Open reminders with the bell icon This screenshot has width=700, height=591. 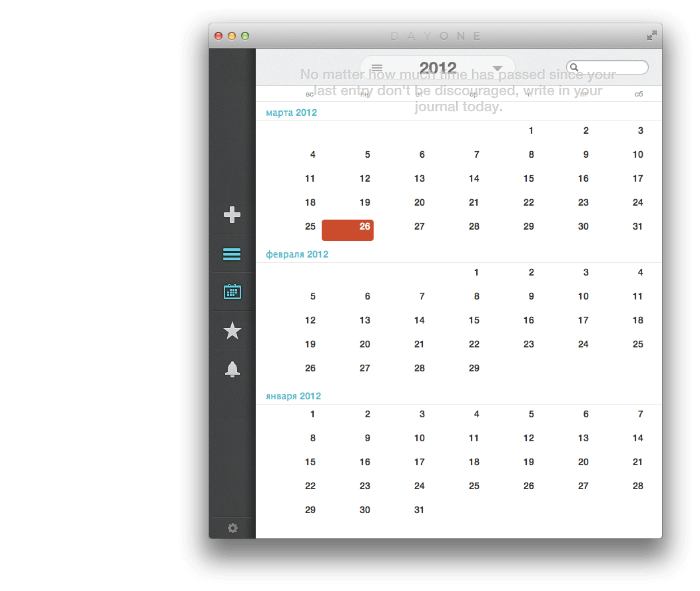232,369
